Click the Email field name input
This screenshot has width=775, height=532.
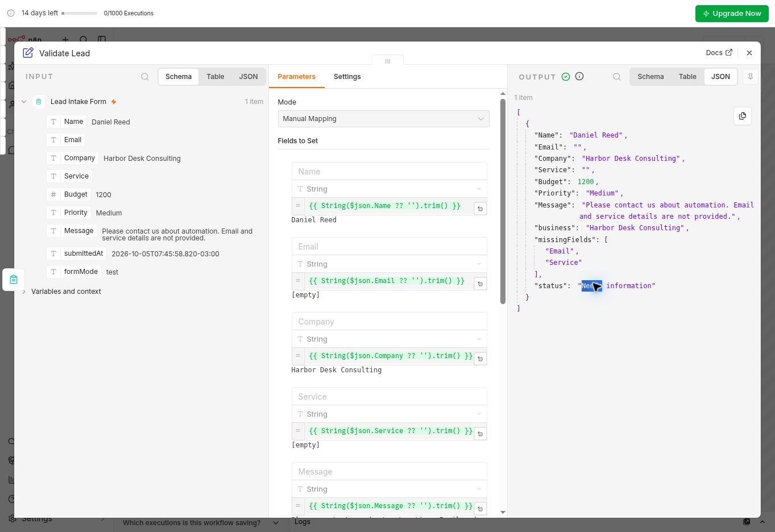389,247
